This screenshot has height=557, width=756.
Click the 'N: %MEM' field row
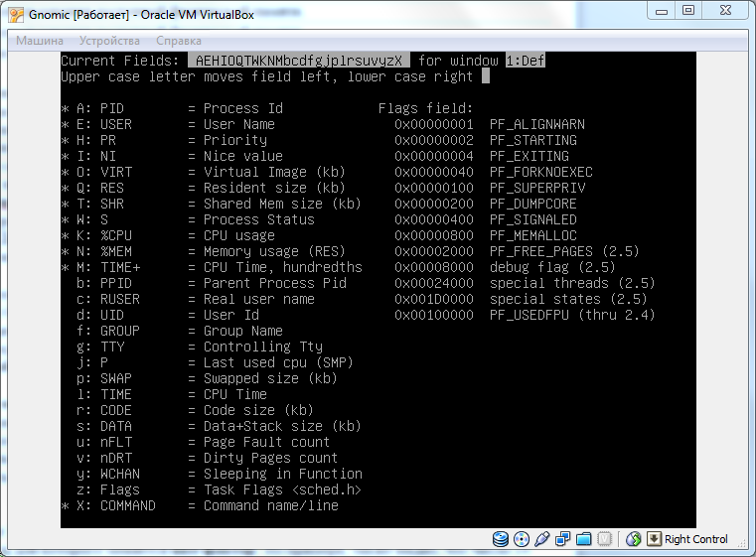coord(204,251)
